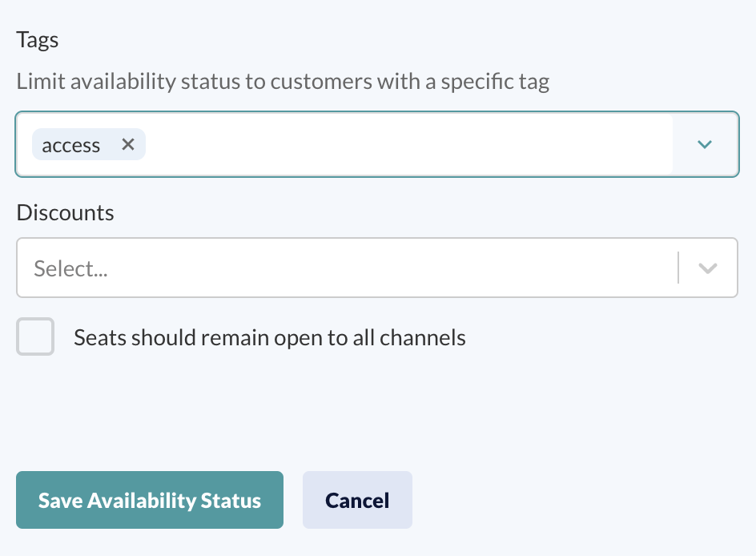756x556 pixels.
Task: Expand the Tags dropdown chevron
Action: coord(705,144)
